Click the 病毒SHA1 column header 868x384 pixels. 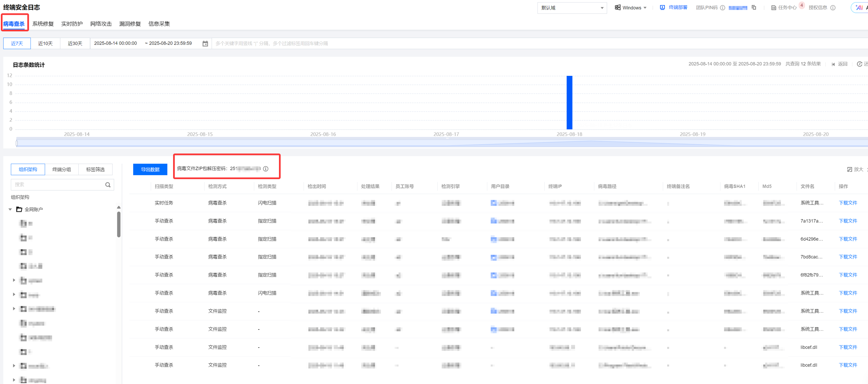pos(735,186)
